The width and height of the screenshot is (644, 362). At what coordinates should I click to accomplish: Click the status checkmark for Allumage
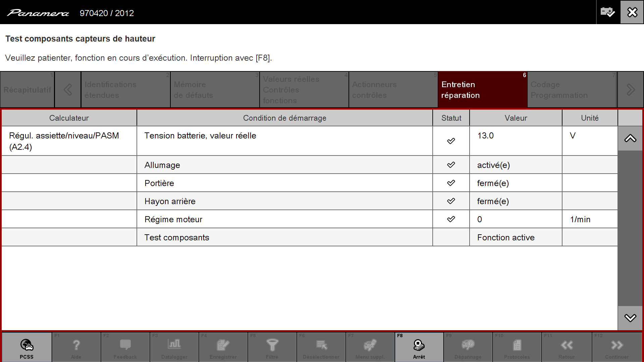point(451,165)
